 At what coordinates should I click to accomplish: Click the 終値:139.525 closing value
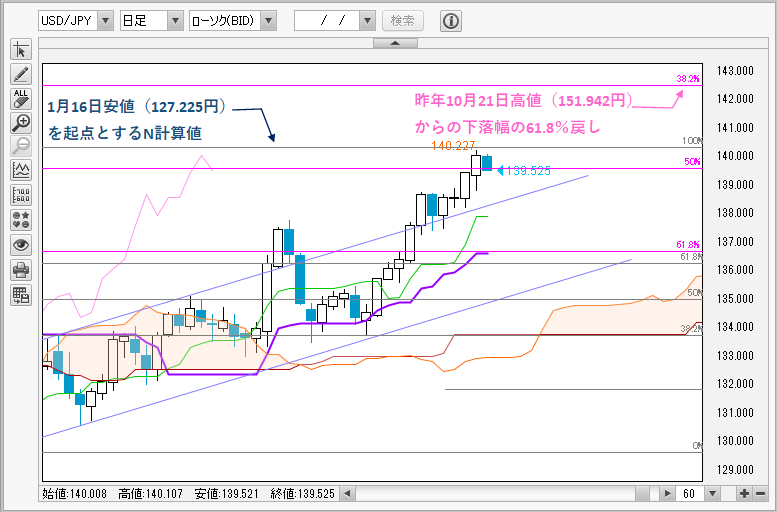(302, 494)
